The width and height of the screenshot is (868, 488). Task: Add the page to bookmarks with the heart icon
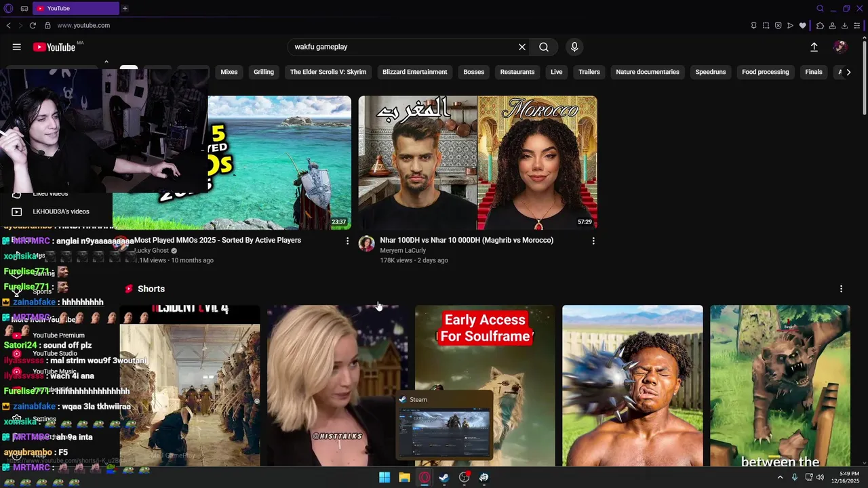pyautogui.click(x=803, y=26)
